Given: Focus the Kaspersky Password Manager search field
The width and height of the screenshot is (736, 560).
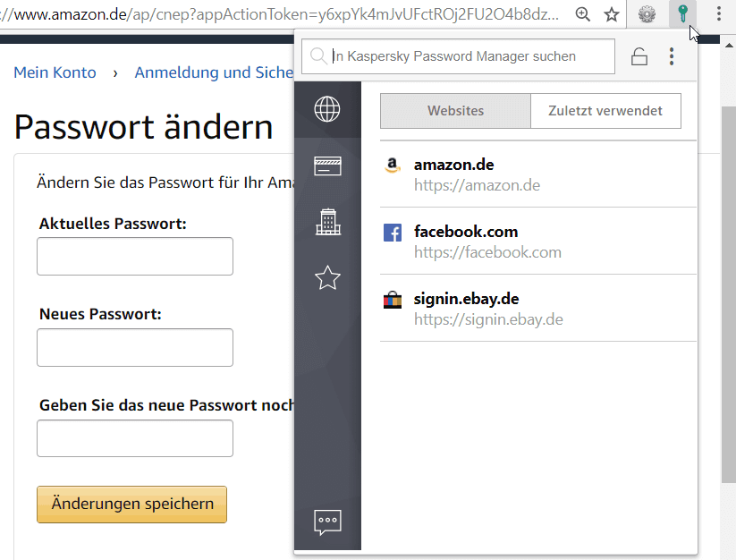Looking at the screenshot, I should point(458,56).
